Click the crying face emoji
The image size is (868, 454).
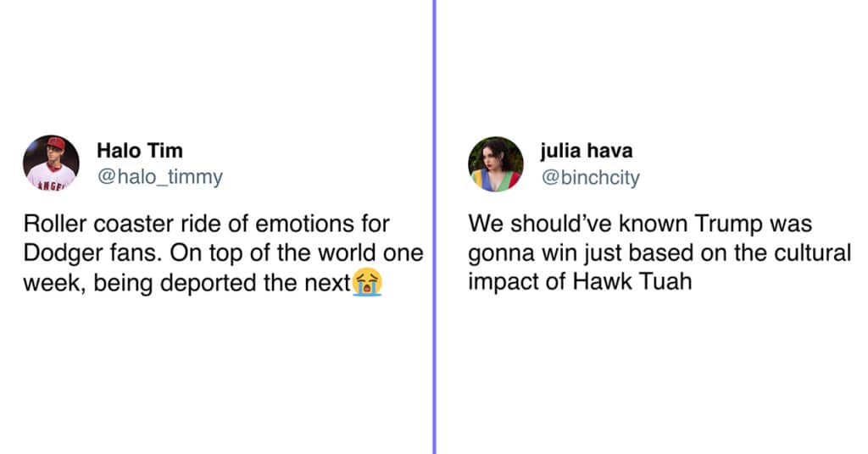368,283
